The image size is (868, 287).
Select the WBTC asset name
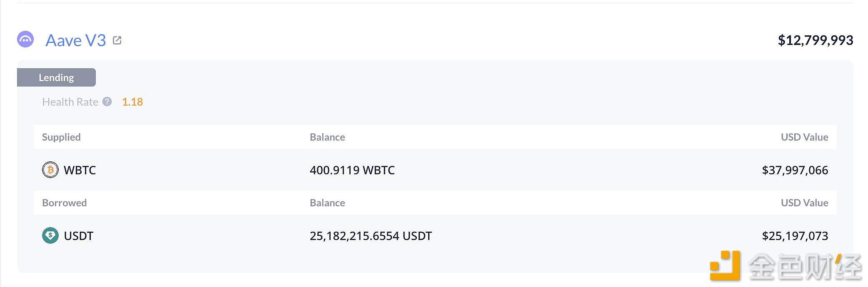tap(80, 170)
